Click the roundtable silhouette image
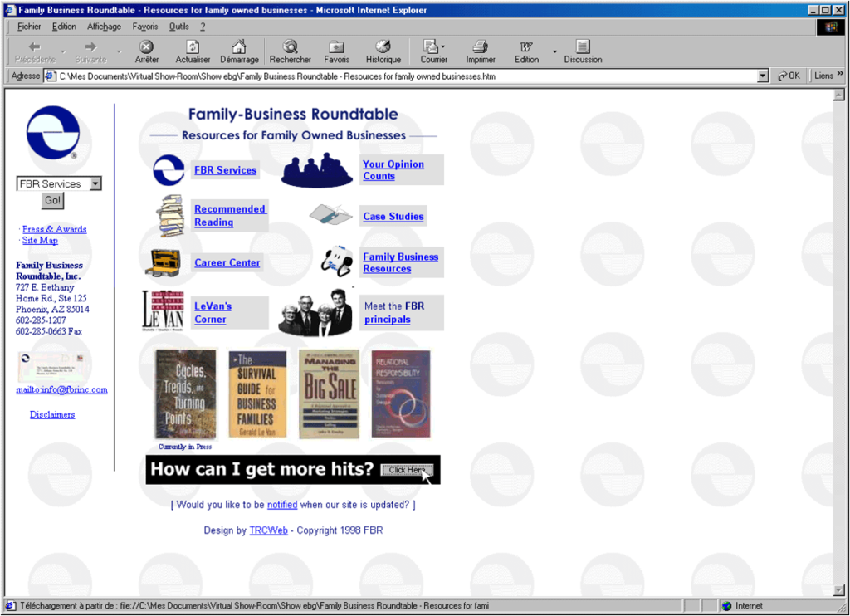The width and height of the screenshot is (850, 616). 317,169
